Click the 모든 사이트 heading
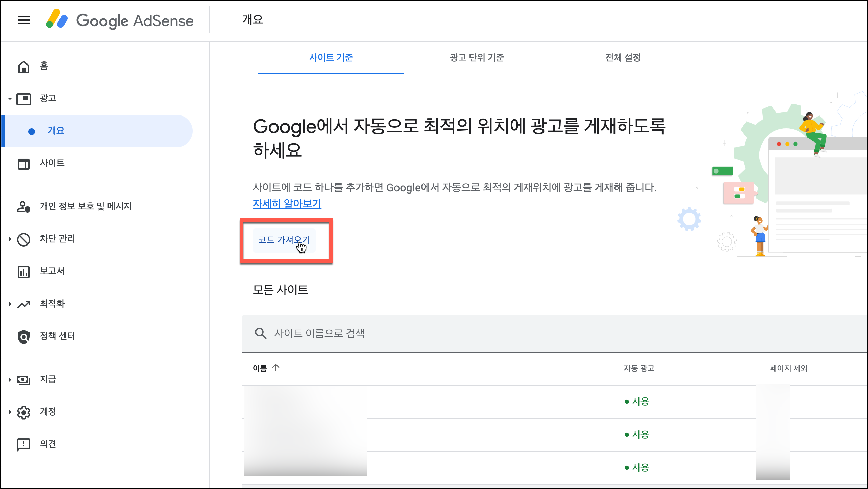 point(280,290)
